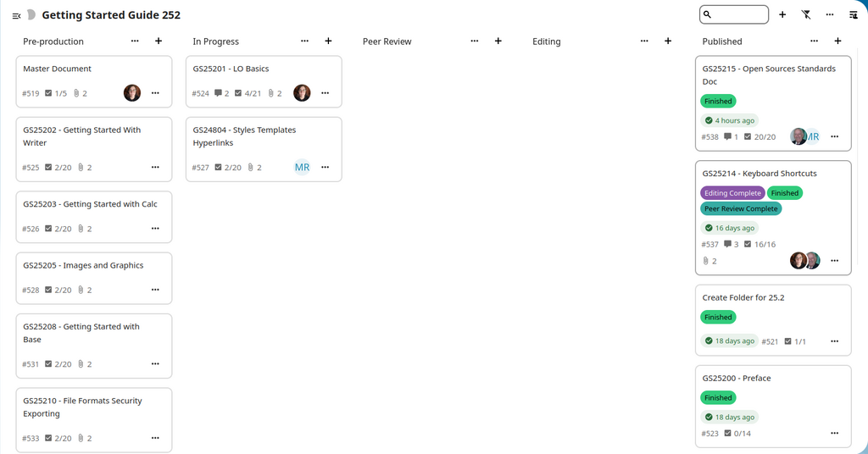
Task: Add a card to the Pre-production list
Action: coord(159,42)
